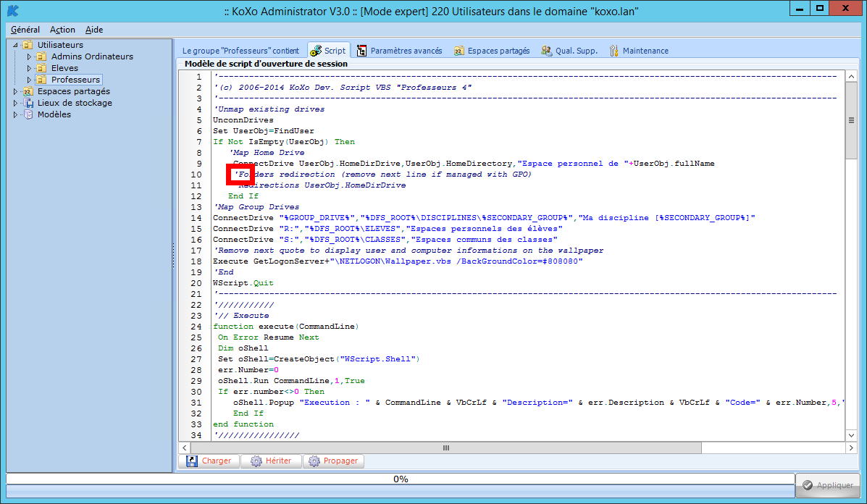
Task: Click the Espaces partagés tab icon
Action: pyautogui.click(x=459, y=51)
